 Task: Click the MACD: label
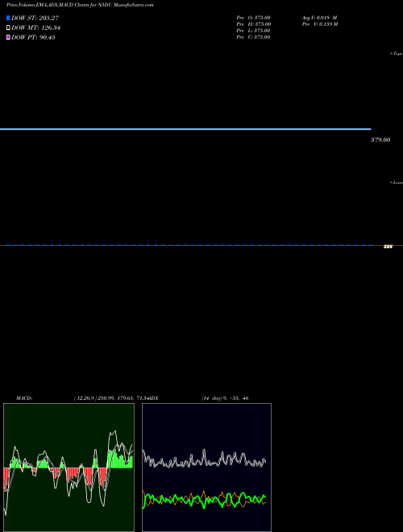[x=24, y=398]
